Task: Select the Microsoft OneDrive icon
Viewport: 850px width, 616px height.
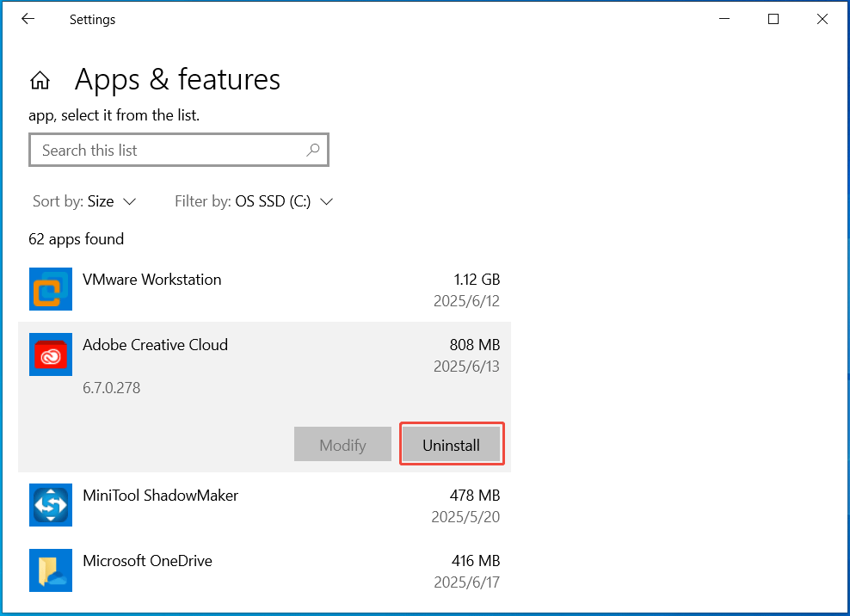Action: [x=51, y=570]
